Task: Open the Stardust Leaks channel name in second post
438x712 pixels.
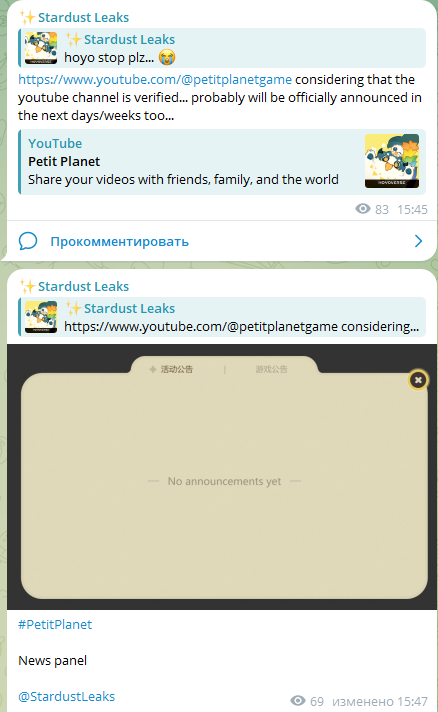Action: (84, 287)
